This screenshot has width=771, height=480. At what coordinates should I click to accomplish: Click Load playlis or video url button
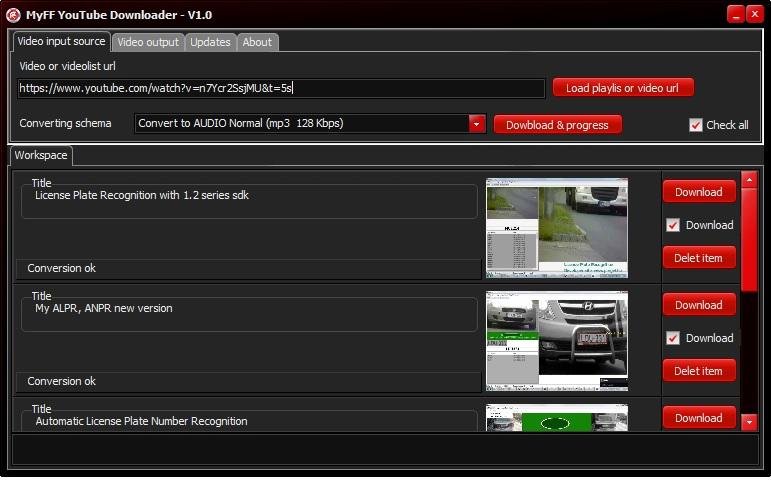[623, 88]
